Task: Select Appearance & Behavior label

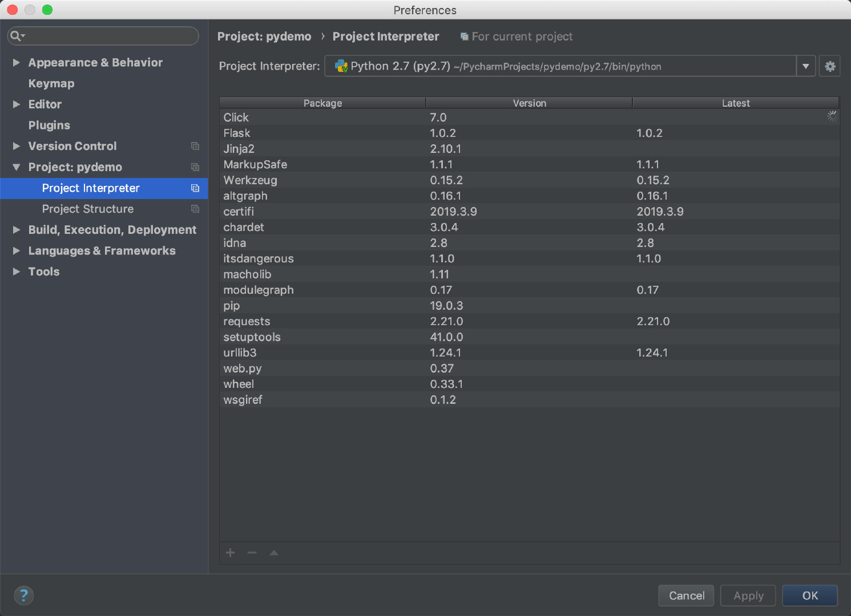Action: pos(95,63)
